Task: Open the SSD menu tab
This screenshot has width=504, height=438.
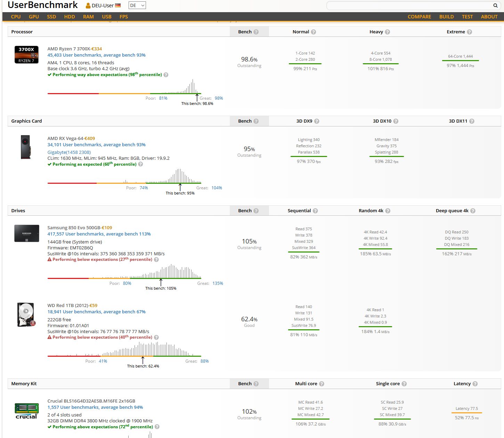Action: [51, 17]
